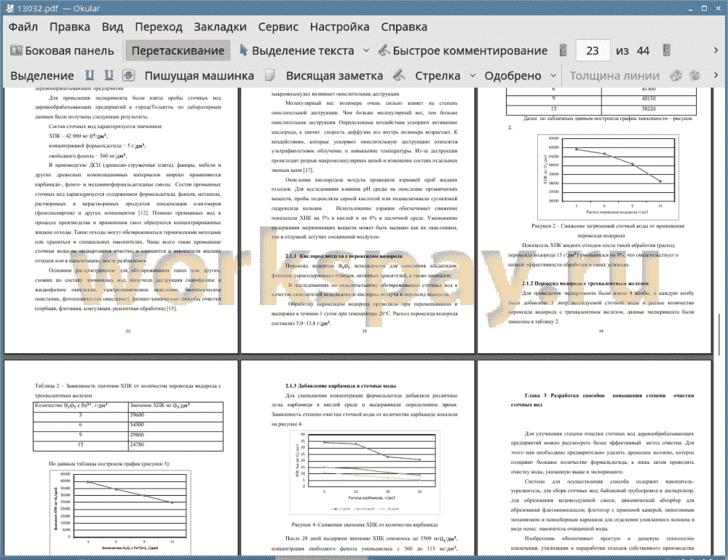Click the Okular app icon in title bar
Screen dimensions: 728x560
9,8
